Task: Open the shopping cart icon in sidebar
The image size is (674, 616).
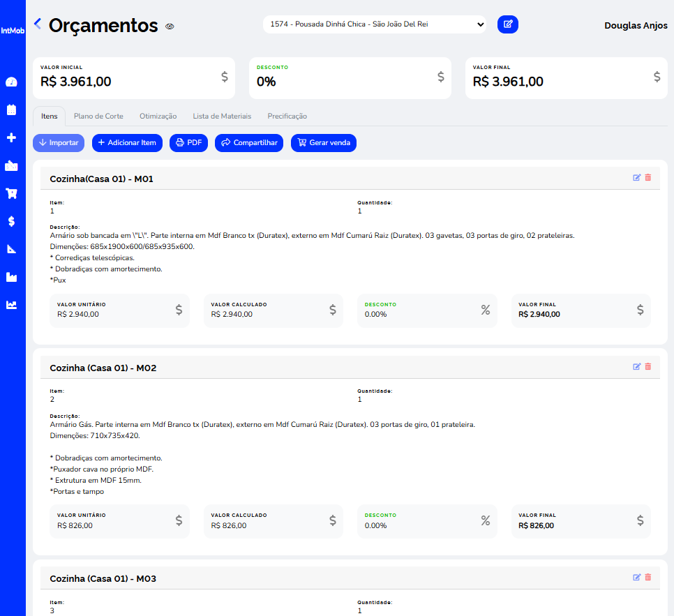Action: (11, 193)
